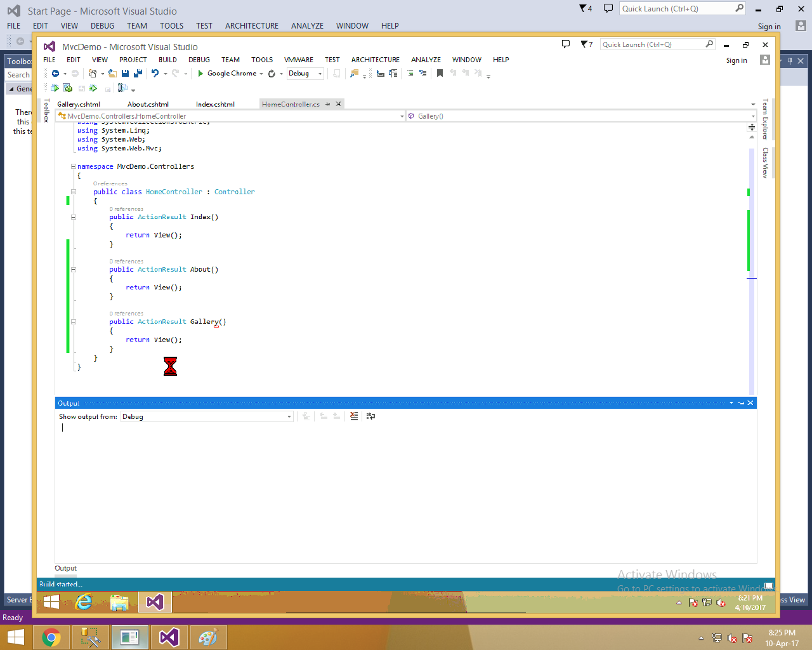This screenshot has height=650, width=812.
Task: Click the Restart debugging icon
Action: point(272,73)
